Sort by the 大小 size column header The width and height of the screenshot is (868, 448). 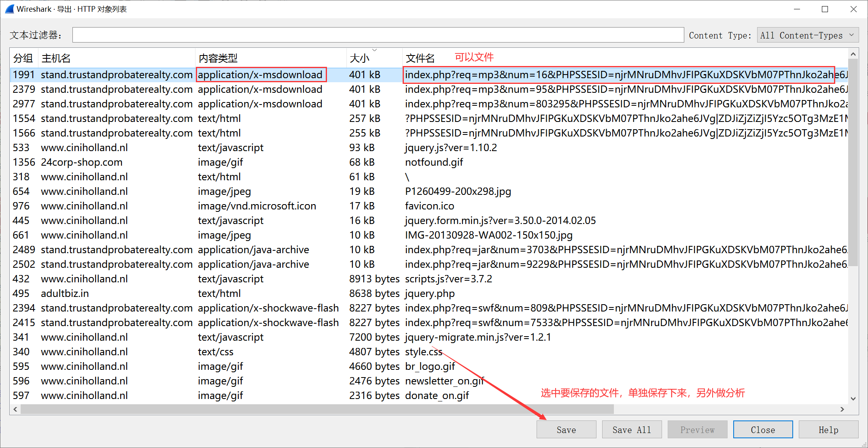(x=359, y=58)
